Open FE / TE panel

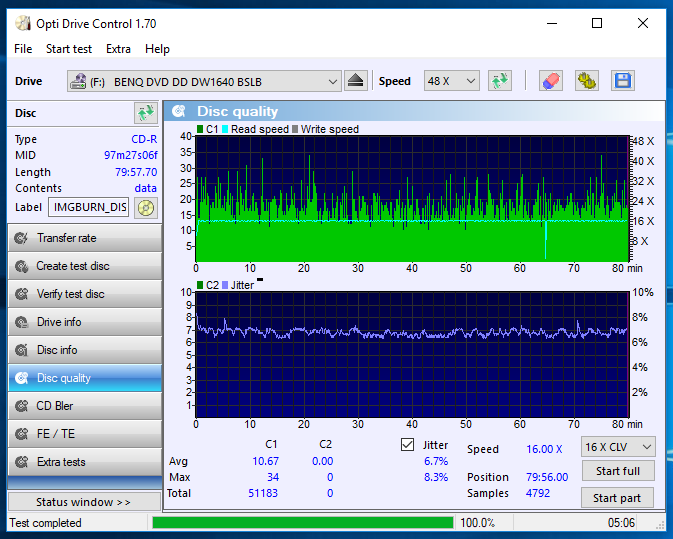[85, 434]
